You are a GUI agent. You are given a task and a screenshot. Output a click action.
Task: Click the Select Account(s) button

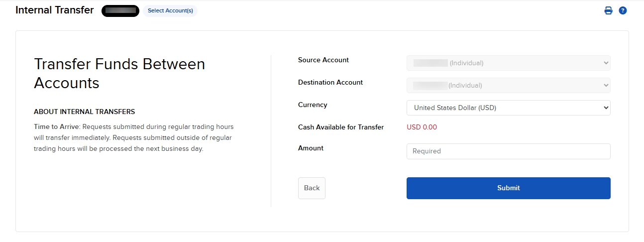tap(170, 10)
